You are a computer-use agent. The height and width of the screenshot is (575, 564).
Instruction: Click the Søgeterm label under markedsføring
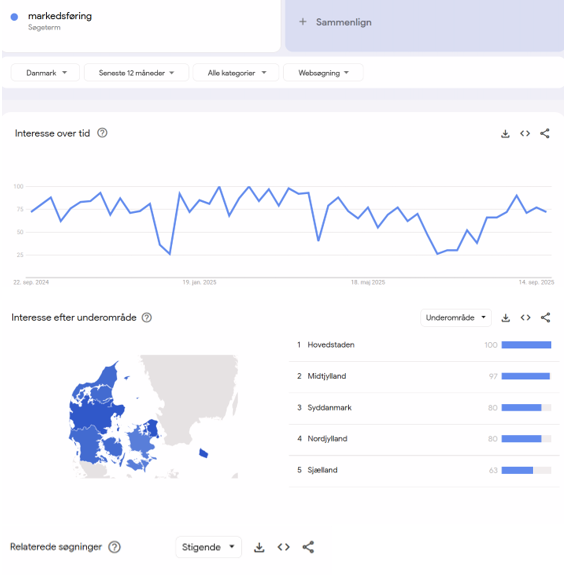pos(44,28)
